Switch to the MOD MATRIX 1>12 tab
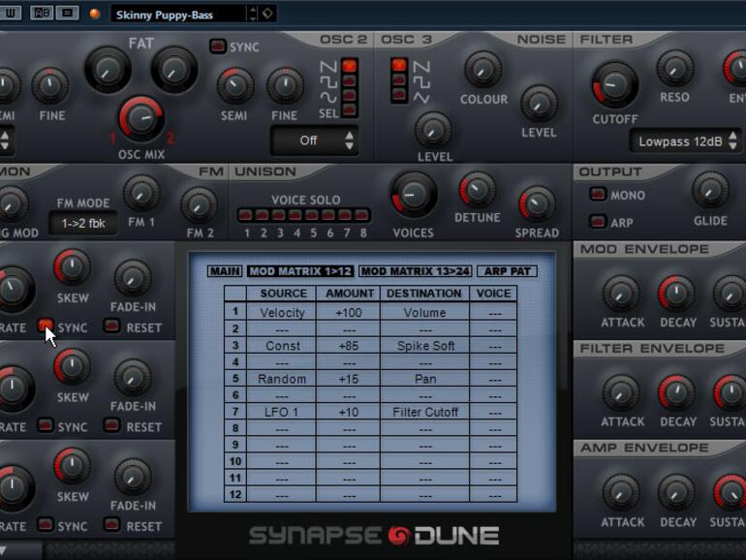Viewport: 746px width, 560px height. [x=300, y=271]
